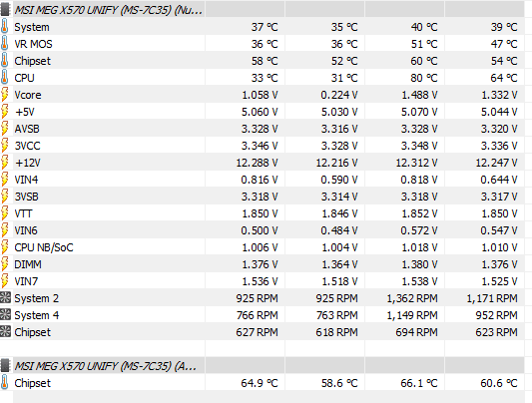Click the CPU NB/SoC value 1.018 V

click(x=419, y=247)
